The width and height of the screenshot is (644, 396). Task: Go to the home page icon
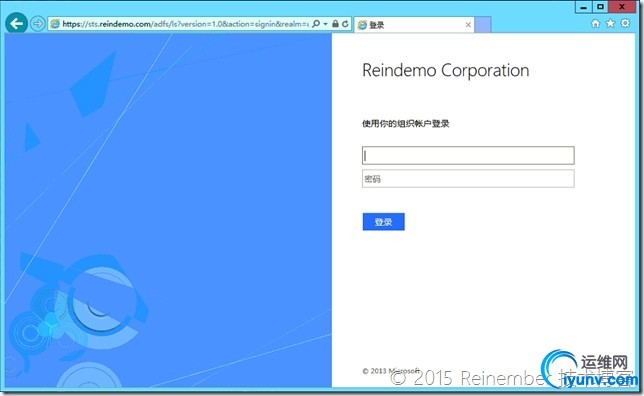click(x=595, y=23)
